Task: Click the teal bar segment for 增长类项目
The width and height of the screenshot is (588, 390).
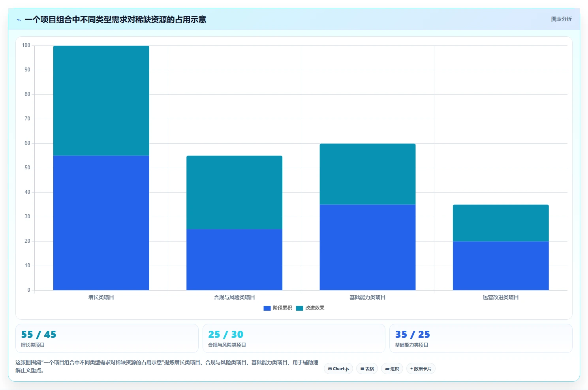Action: pos(101,101)
